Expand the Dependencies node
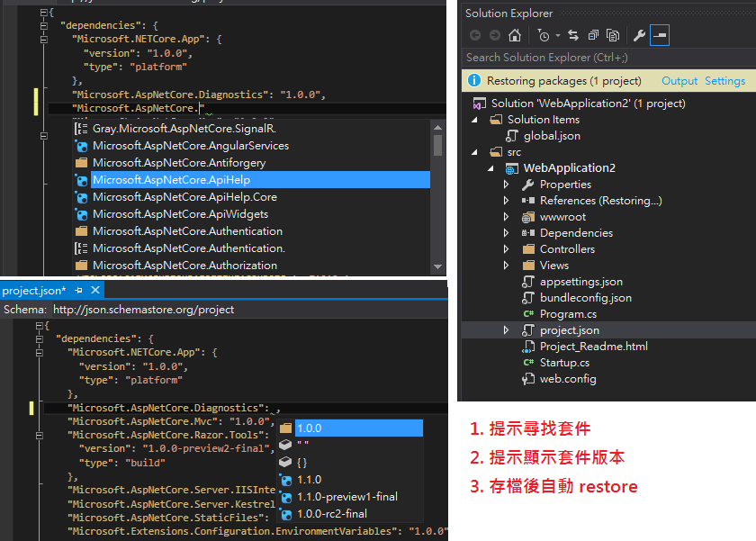 point(506,233)
